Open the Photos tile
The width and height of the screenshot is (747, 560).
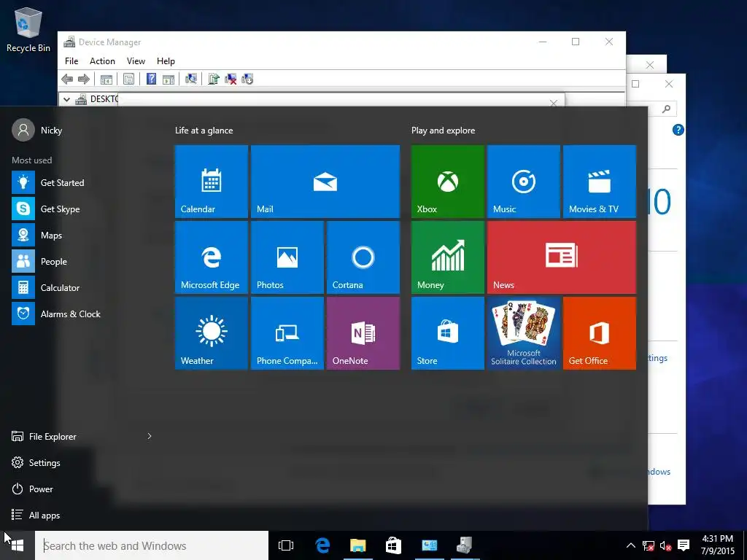tap(287, 257)
